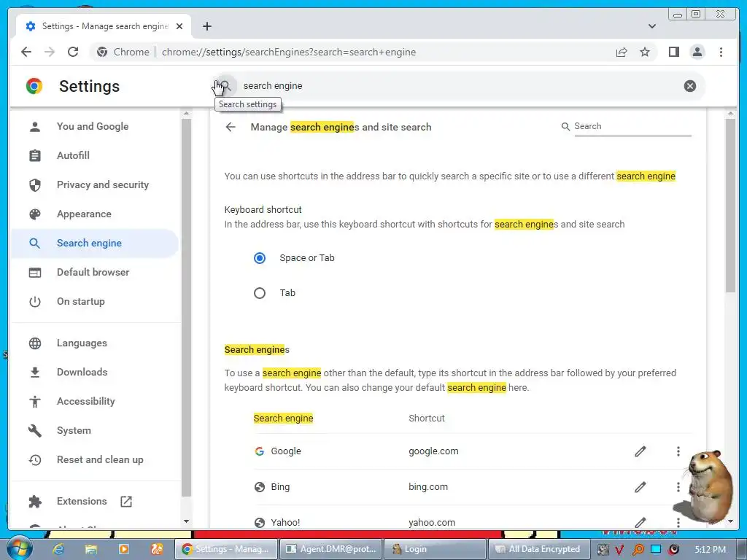Open the profile avatar menu
The width and height of the screenshot is (747, 560).
697,52
